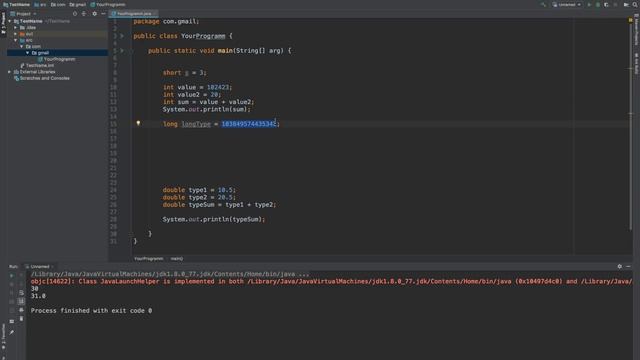This screenshot has width=640, height=360.
Task: Click src breadcrumb in navigation bar
Action: 40,4
